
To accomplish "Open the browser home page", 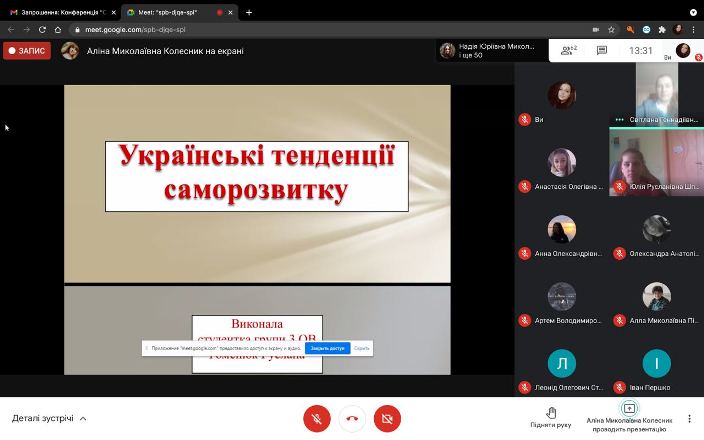I will 57,30.
